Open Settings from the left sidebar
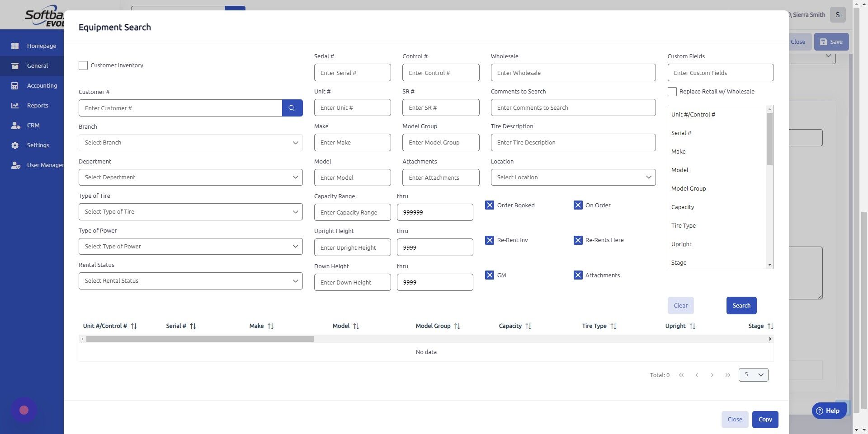 pos(38,145)
